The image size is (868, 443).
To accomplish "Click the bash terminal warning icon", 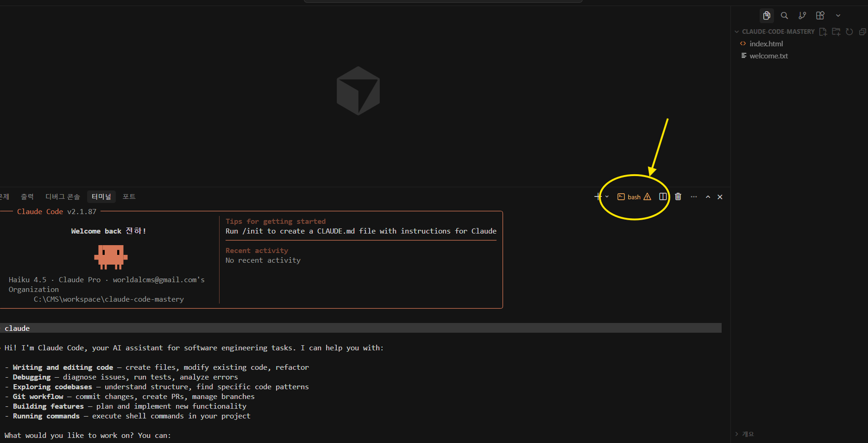I will (x=648, y=197).
